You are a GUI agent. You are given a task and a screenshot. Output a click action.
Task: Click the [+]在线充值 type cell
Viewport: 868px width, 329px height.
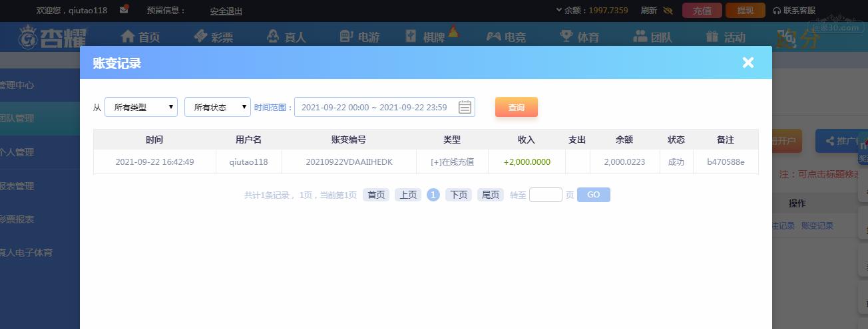[x=452, y=162]
